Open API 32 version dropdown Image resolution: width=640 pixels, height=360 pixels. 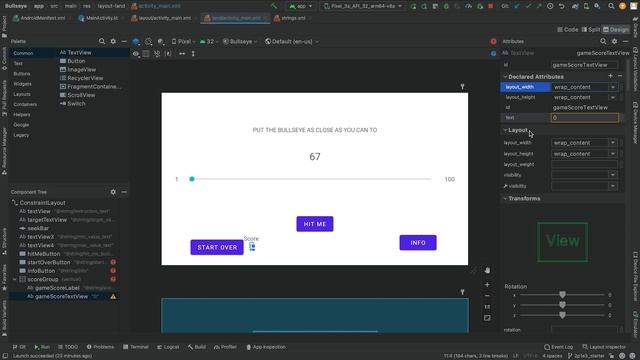click(x=209, y=42)
